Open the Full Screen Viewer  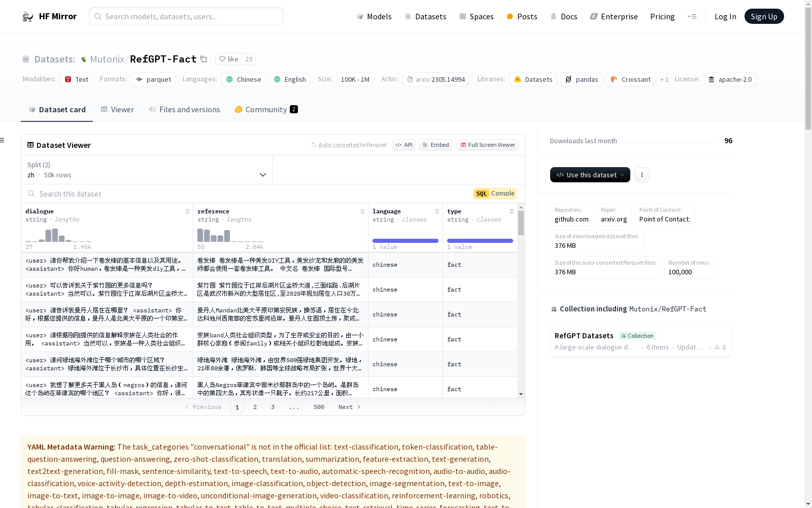pyautogui.click(x=488, y=145)
